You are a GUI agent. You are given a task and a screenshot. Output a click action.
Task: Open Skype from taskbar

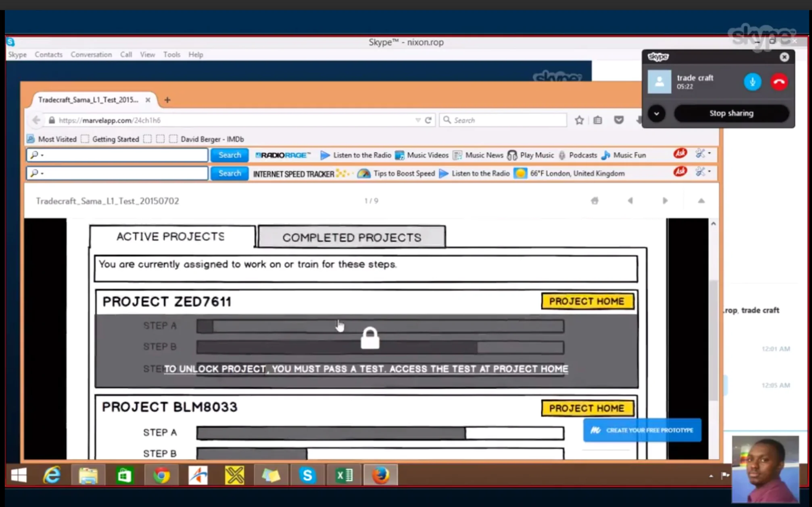pos(307,476)
